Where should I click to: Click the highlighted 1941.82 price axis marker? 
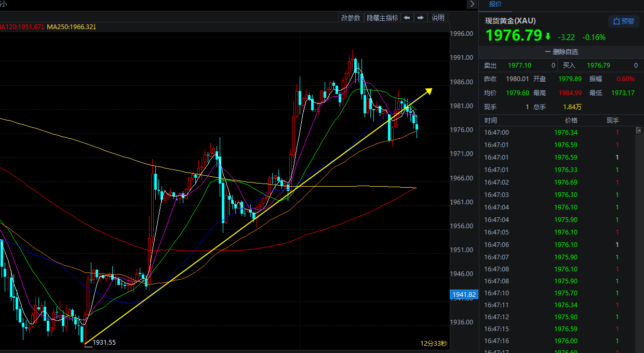pos(464,295)
